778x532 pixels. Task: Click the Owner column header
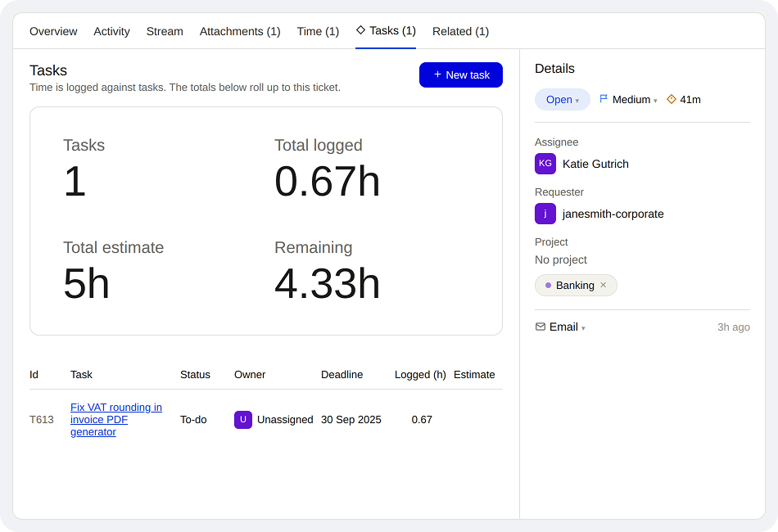(250, 375)
